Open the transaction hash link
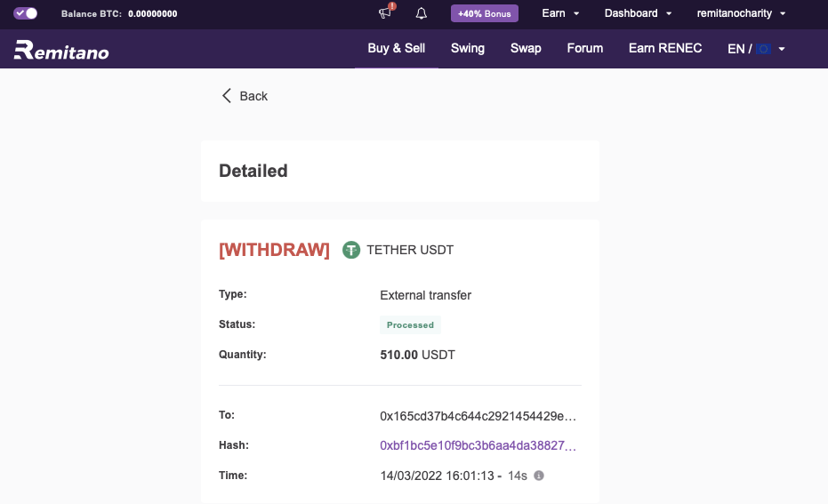Image resolution: width=828 pixels, height=504 pixels. coord(478,445)
